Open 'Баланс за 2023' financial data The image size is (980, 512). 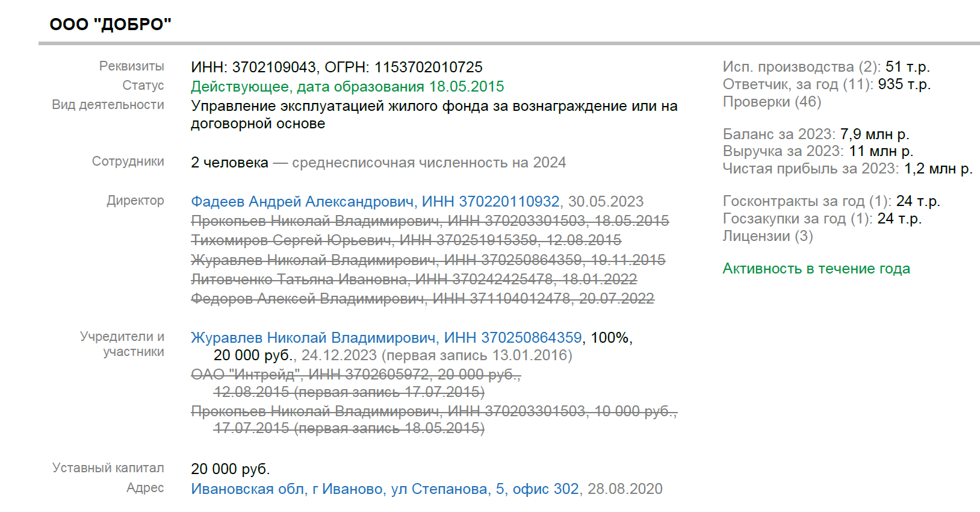pyautogui.click(x=779, y=134)
